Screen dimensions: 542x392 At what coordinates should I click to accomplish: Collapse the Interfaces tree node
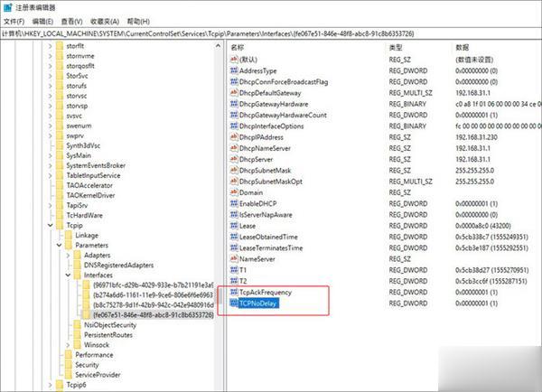point(68,275)
